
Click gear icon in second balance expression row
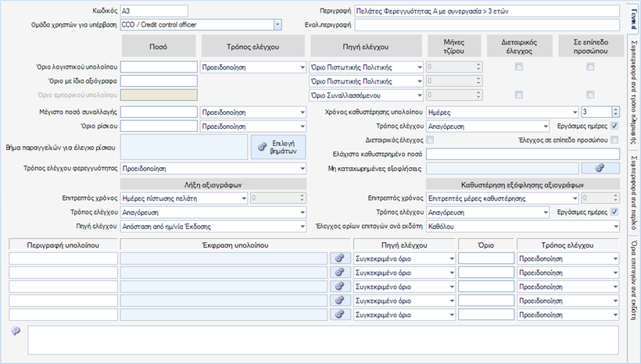pos(340,273)
